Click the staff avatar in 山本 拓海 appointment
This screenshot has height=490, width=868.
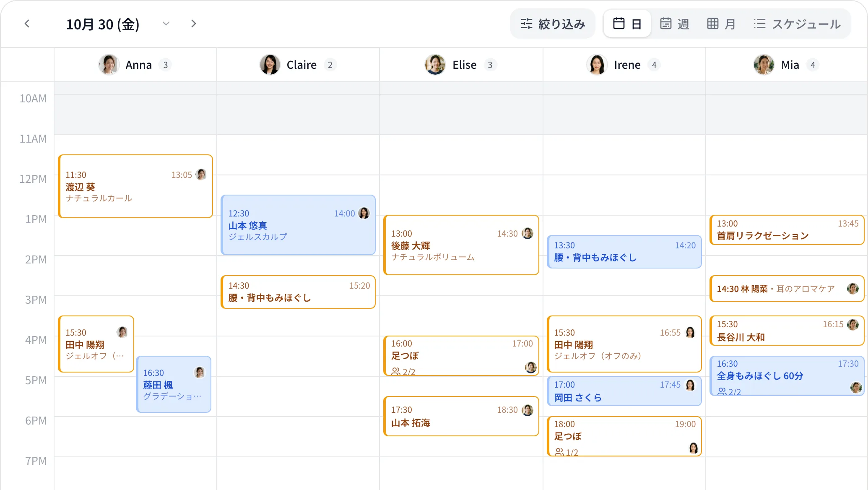pyautogui.click(x=528, y=410)
